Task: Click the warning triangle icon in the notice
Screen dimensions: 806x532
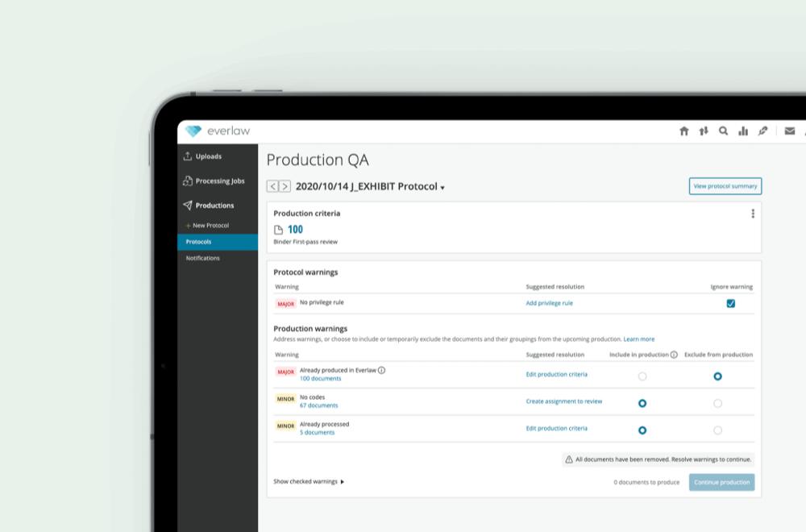Action: pos(569,459)
